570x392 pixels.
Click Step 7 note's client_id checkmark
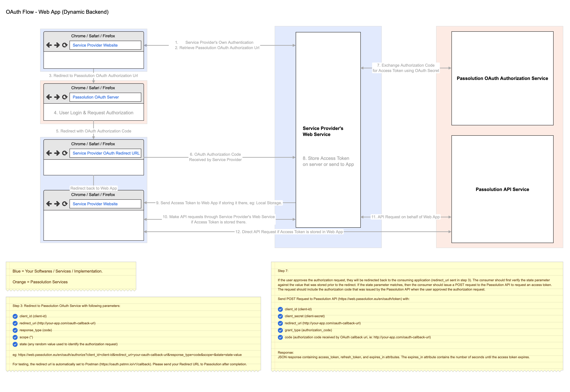(x=280, y=309)
